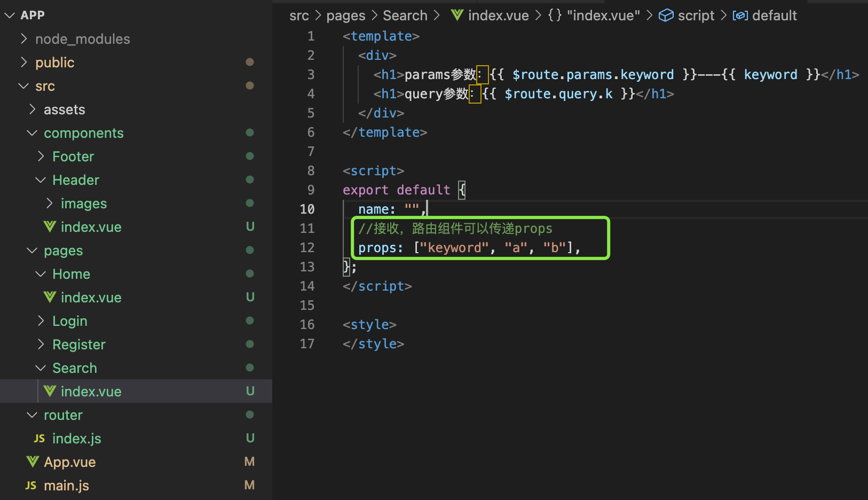The width and height of the screenshot is (868, 500).
Task: Click JS icon beside main.js
Action: [x=31, y=485]
